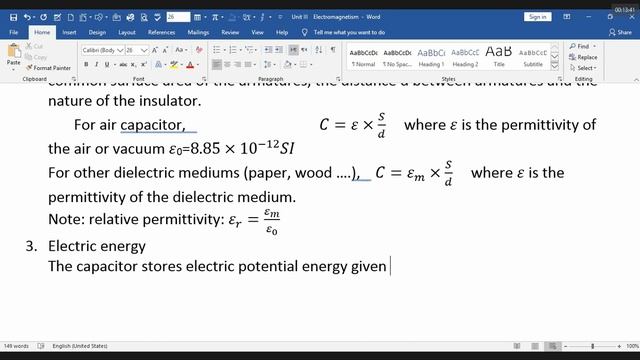Apply the Heading 1 style
The image size is (640, 360).
431,58
